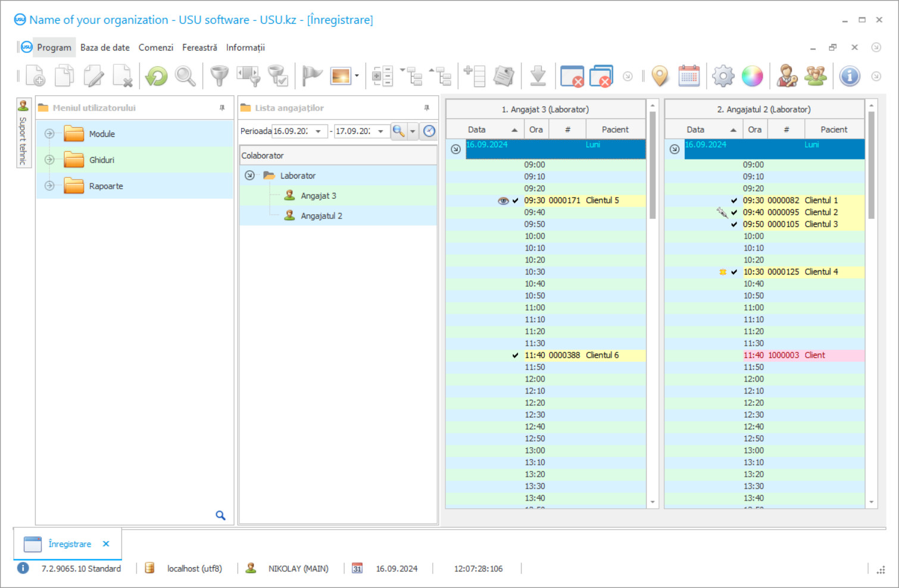Open the new record creation icon

coord(35,76)
